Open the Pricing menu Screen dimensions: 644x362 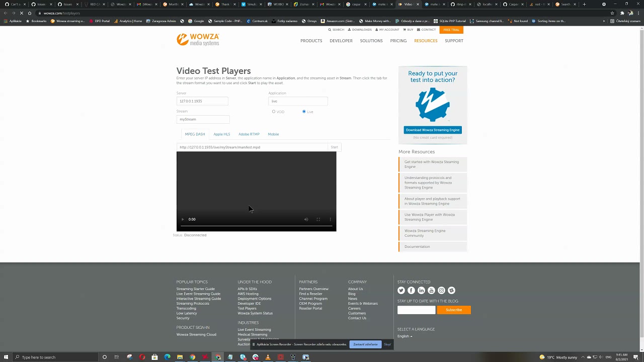[398, 41]
